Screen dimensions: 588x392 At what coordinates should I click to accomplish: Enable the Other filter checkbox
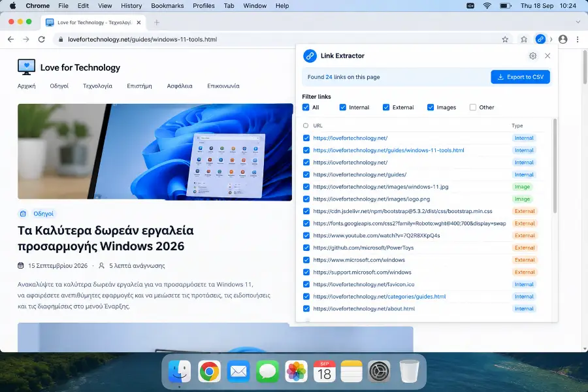[473, 107]
